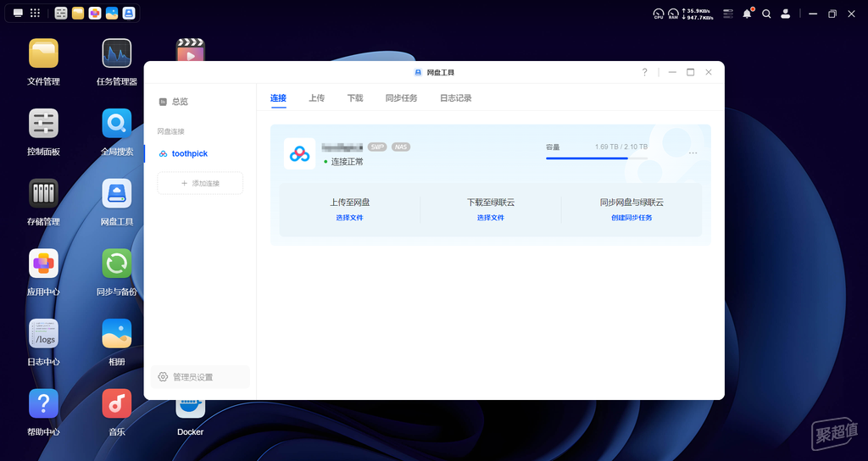Viewport: 868px width, 461px height.
Task: Click the Baidu netdisk logo on connection card
Action: tap(299, 153)
